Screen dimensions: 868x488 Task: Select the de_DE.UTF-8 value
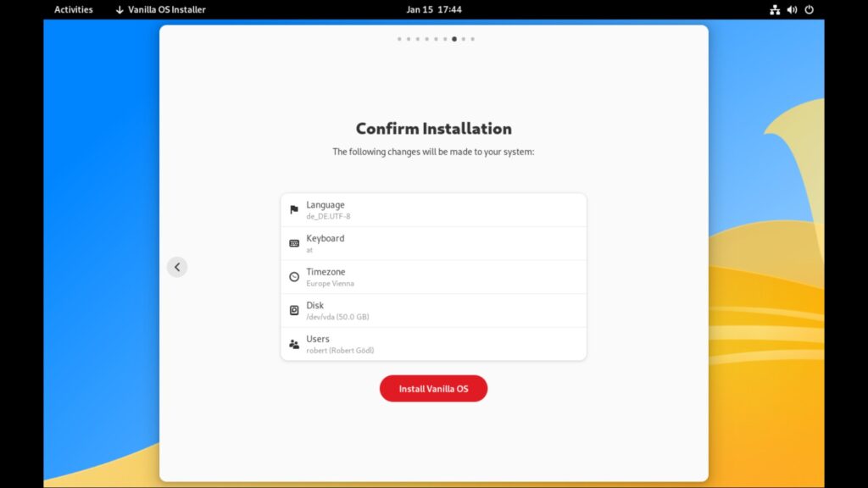coord(328,216)
